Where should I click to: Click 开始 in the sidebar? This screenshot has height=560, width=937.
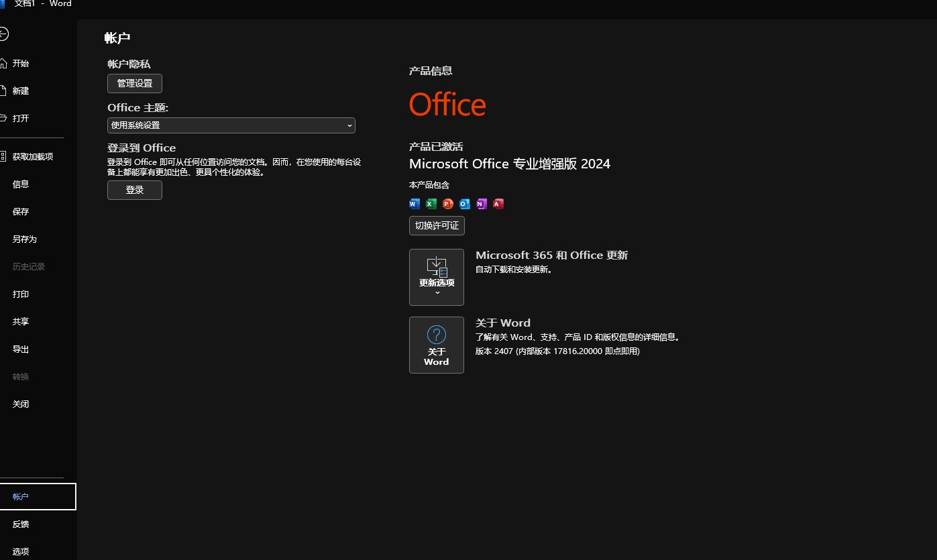click(x=21, y=63)
